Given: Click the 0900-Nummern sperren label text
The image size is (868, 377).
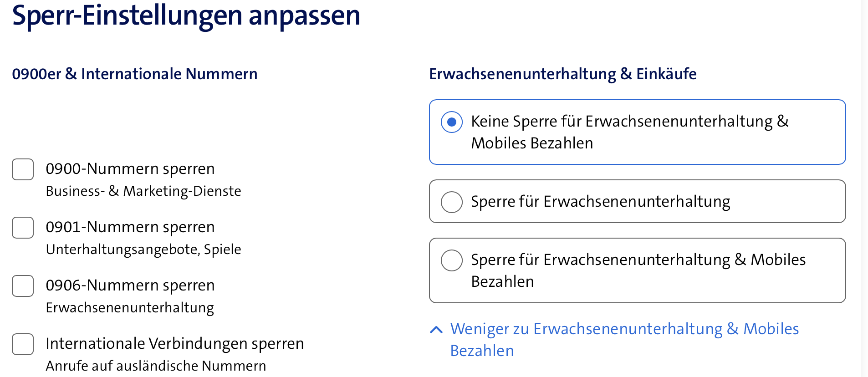Looking at the screenshot, I should (130, 169).
